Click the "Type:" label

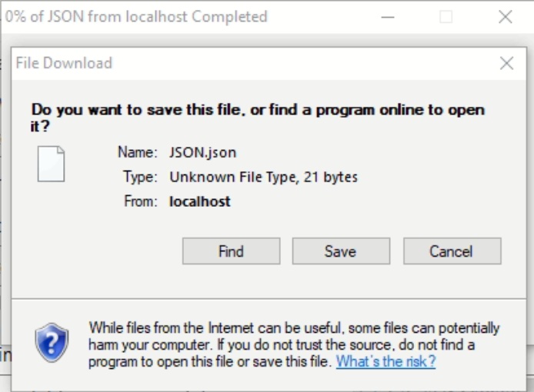tap(140, 177)
